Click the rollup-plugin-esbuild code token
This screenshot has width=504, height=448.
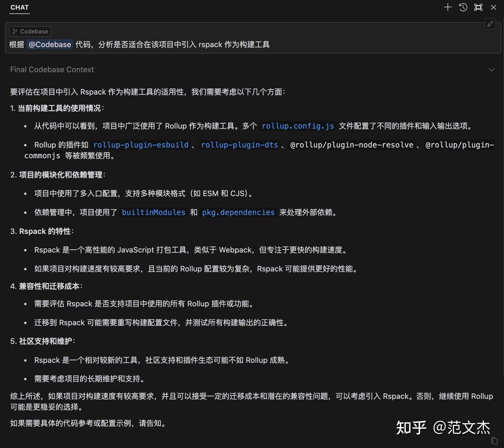point(141,145)
